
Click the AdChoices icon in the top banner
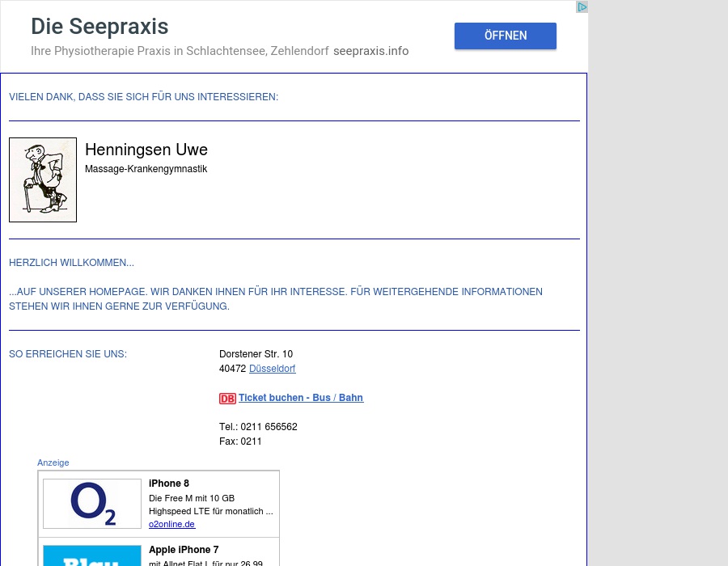581,7
